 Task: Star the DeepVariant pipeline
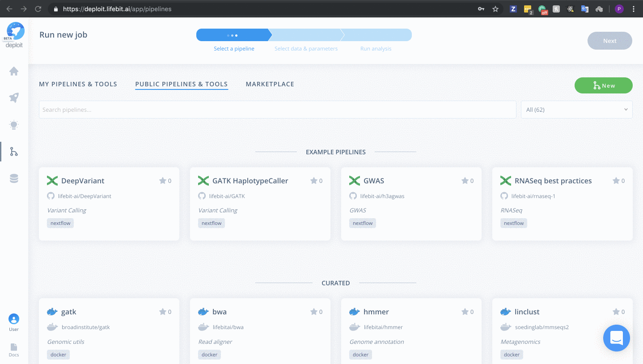pos(162,181)
